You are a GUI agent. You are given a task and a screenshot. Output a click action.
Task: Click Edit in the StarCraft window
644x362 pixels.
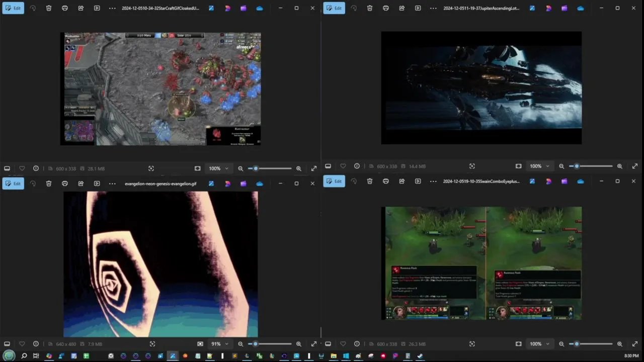[x=13, y=8]
